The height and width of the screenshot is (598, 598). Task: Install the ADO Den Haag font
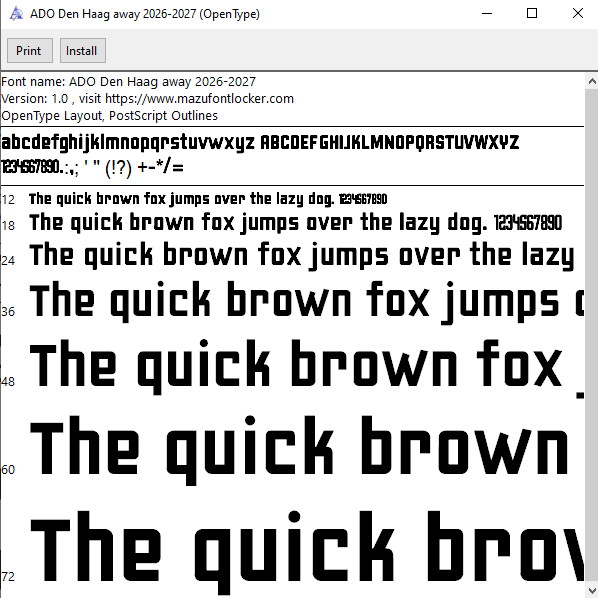tap(83, 51)
